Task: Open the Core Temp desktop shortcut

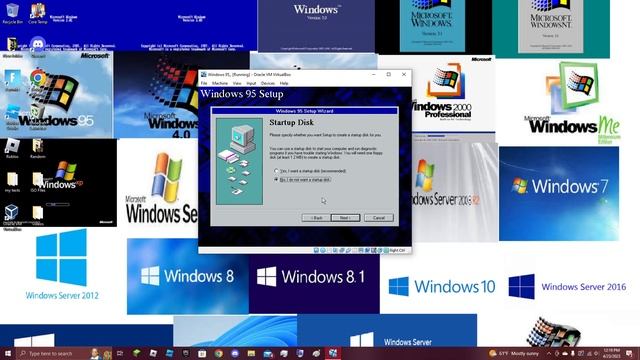Action: [x=38, y=12]
